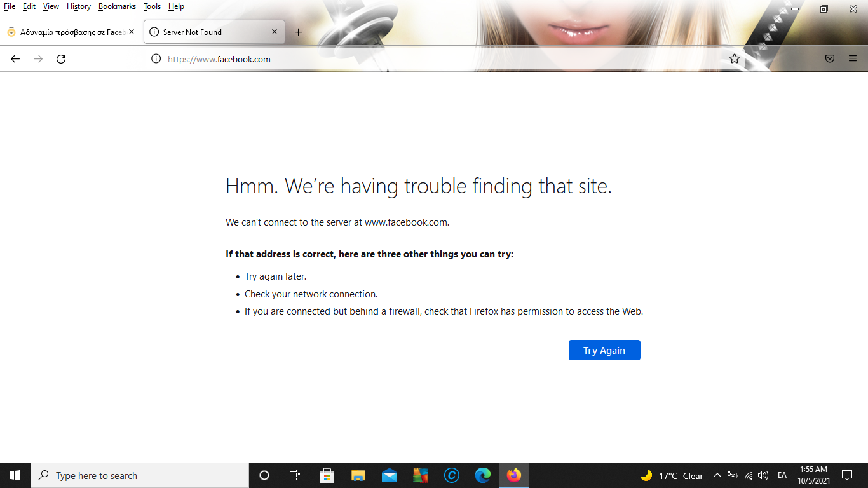Bookmark this page with the star icon

735,58
